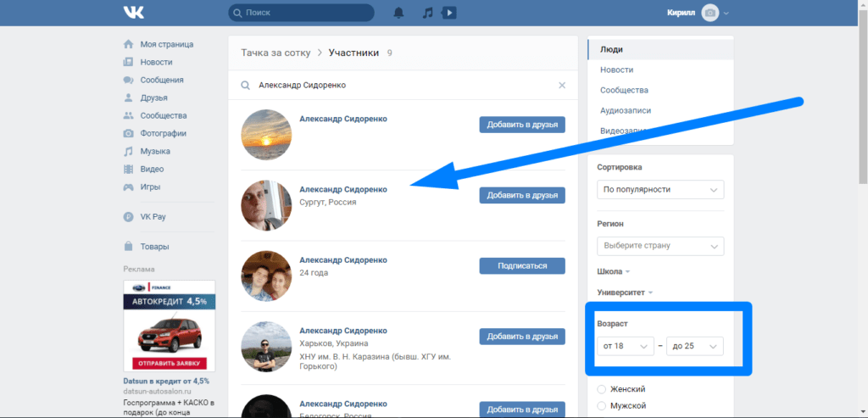
Task: Open the notifications bell
Action: point(398,13)
